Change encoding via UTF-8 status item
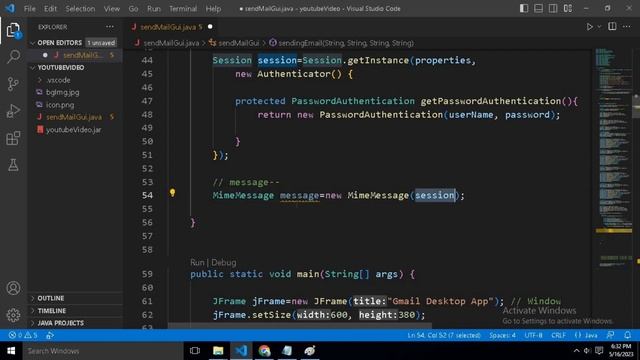The image size is (640, 360). click(533, 335)
